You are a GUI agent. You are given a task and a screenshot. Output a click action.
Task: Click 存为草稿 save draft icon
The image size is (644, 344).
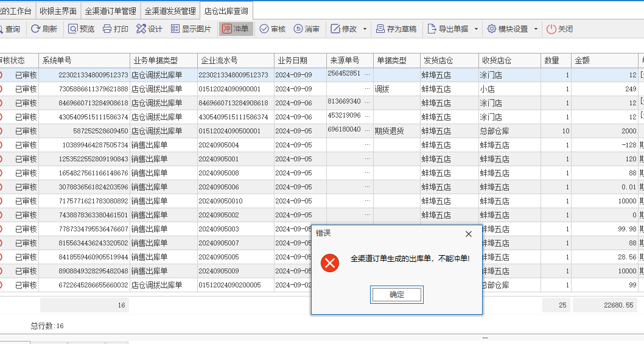380,29
